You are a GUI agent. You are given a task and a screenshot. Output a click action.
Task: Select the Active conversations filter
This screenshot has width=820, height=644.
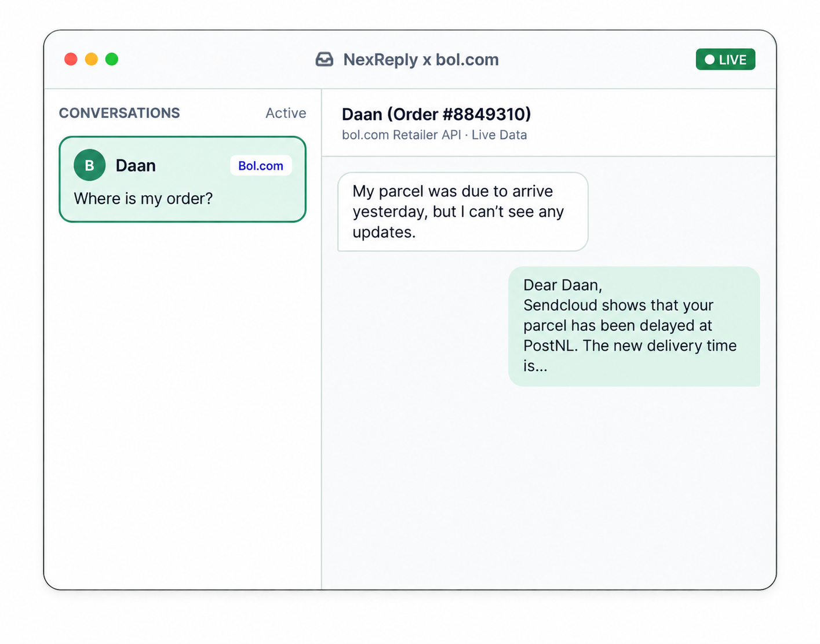(286, 113)
